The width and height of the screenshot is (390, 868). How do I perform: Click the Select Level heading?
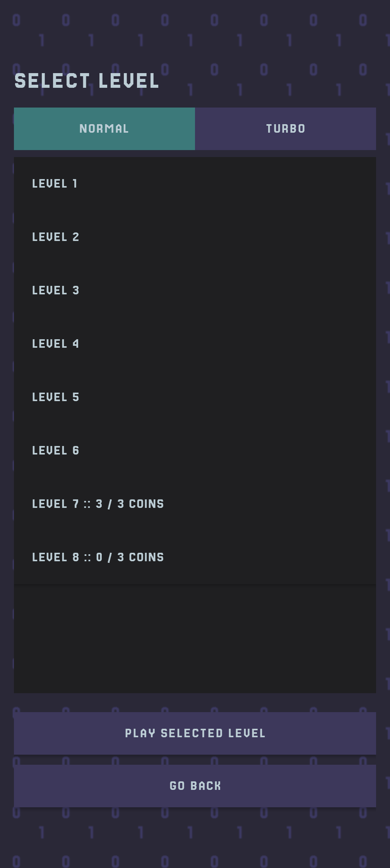(87, 81)
